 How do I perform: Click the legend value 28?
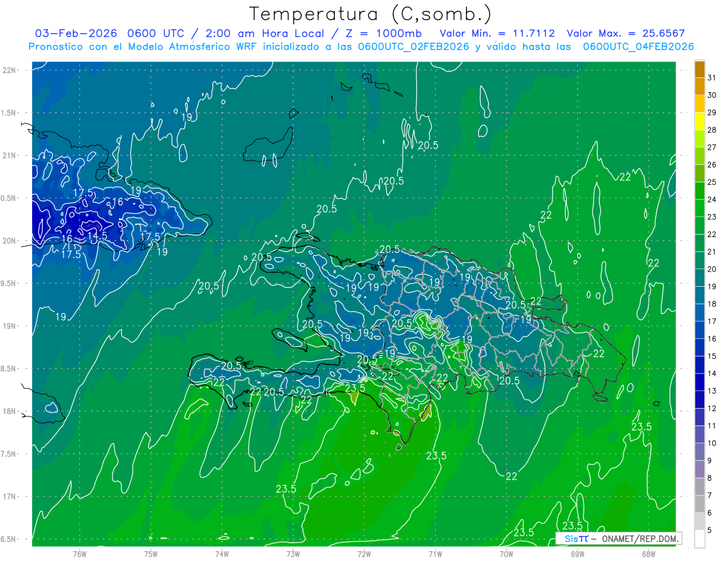click(x=712, y=130)
